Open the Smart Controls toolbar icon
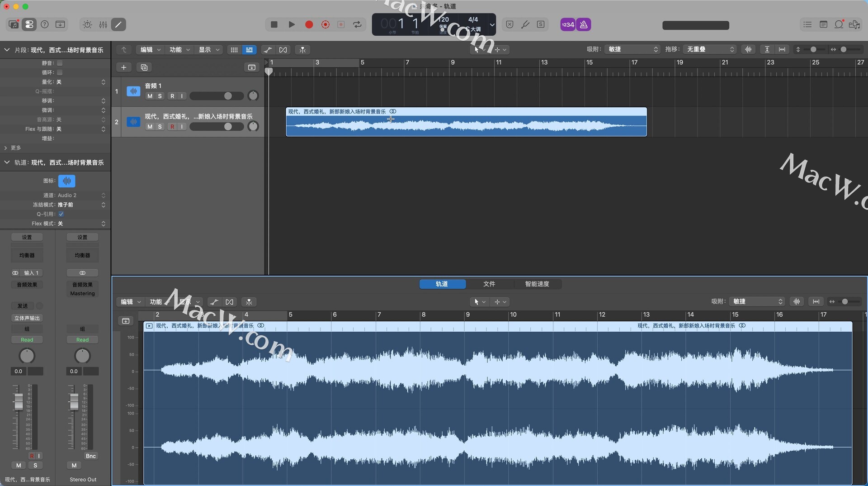868x486 pixels. point(87,25)
